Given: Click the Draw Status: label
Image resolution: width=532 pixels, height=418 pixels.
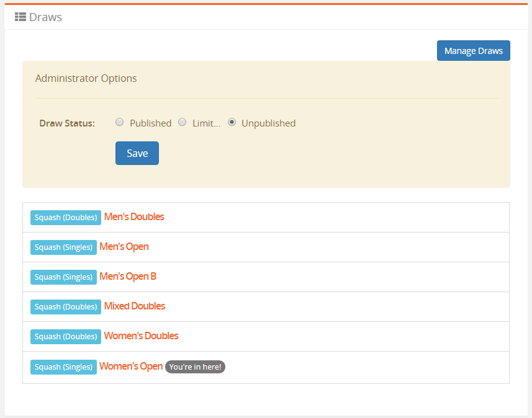Looking at the screenshot, I should [67, 123].
